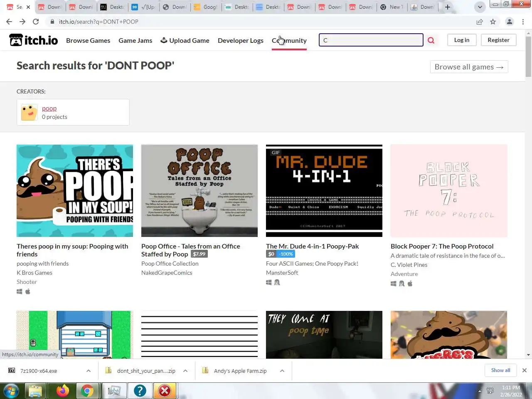Open the Theres Poop in my Soup thumbnail
Screen dimensions: 532x399
click(x=75, y=191)
